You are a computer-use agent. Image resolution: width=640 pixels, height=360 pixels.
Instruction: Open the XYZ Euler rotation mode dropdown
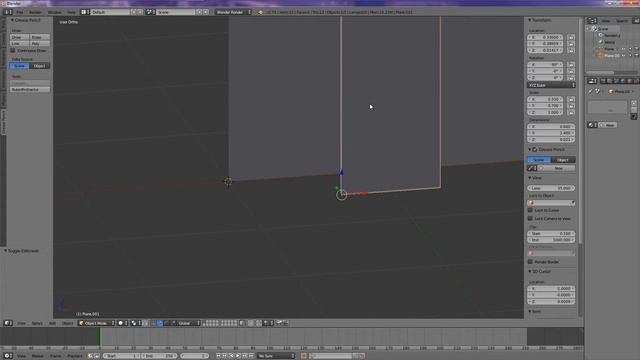(x=551, y=85)
